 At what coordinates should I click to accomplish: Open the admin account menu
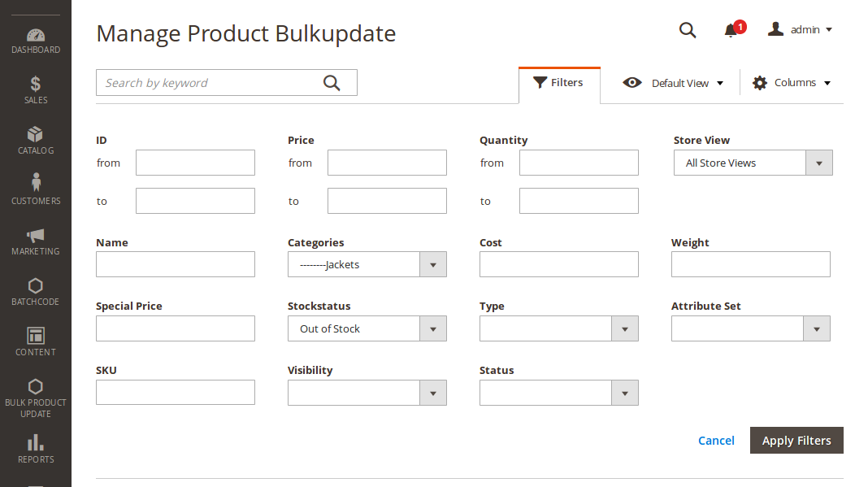801,30
